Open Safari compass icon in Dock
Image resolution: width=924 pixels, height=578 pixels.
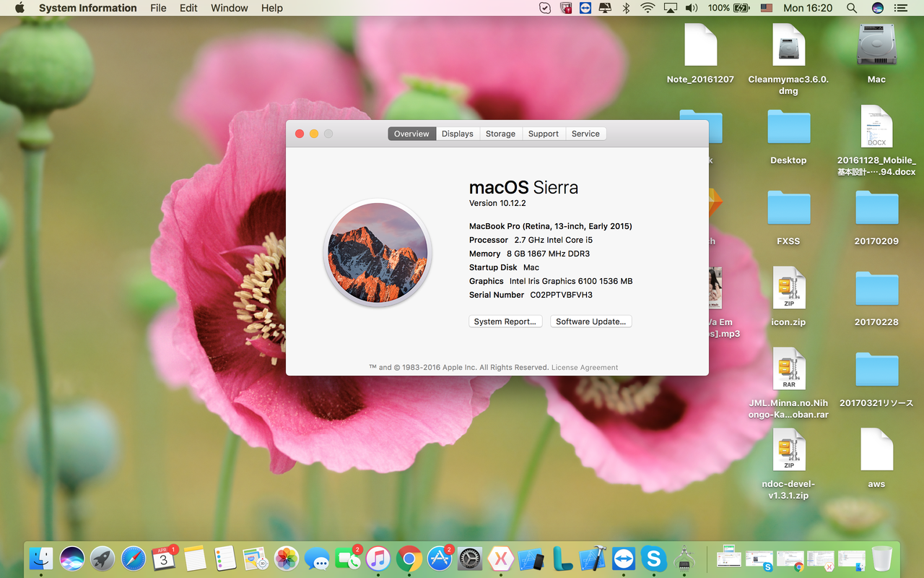(134, 558)
